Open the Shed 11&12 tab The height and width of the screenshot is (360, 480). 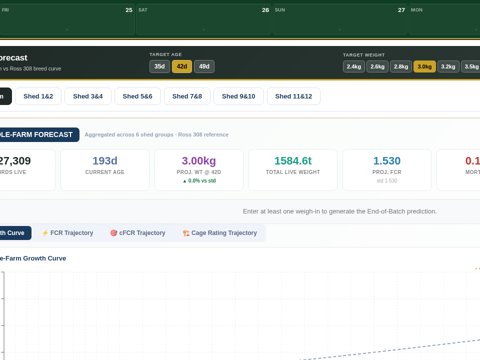[294, 96]
